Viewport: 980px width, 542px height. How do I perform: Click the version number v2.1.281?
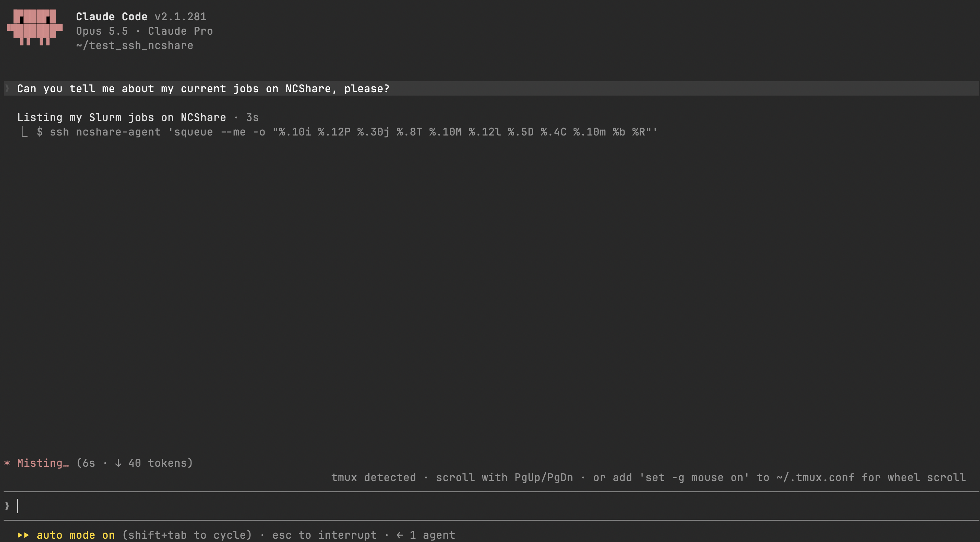click(180, 17)
